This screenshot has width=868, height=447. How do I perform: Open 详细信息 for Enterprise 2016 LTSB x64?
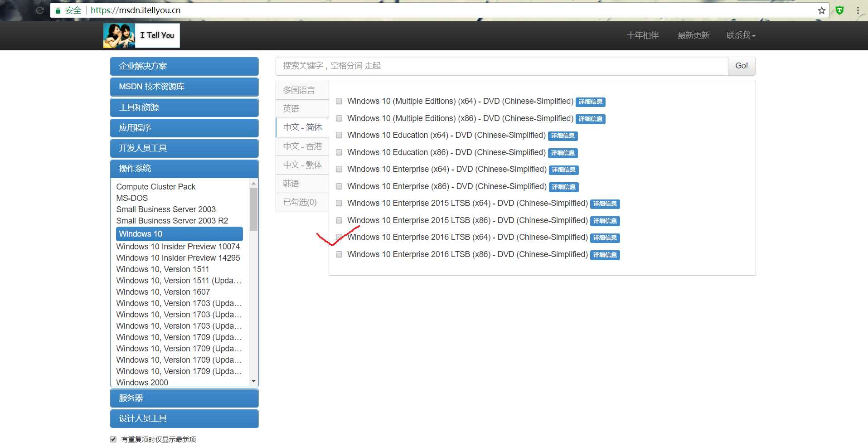[605, 238]
